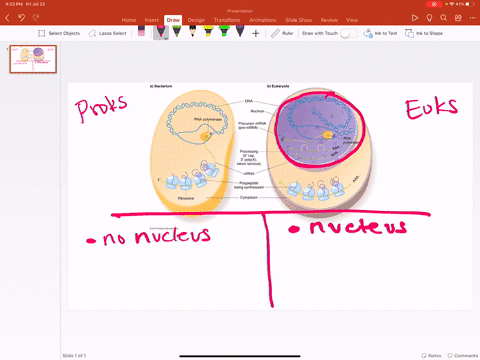Expand options for selected pink pen
Viewport: 480px width, 360px height.
[166, 38]
